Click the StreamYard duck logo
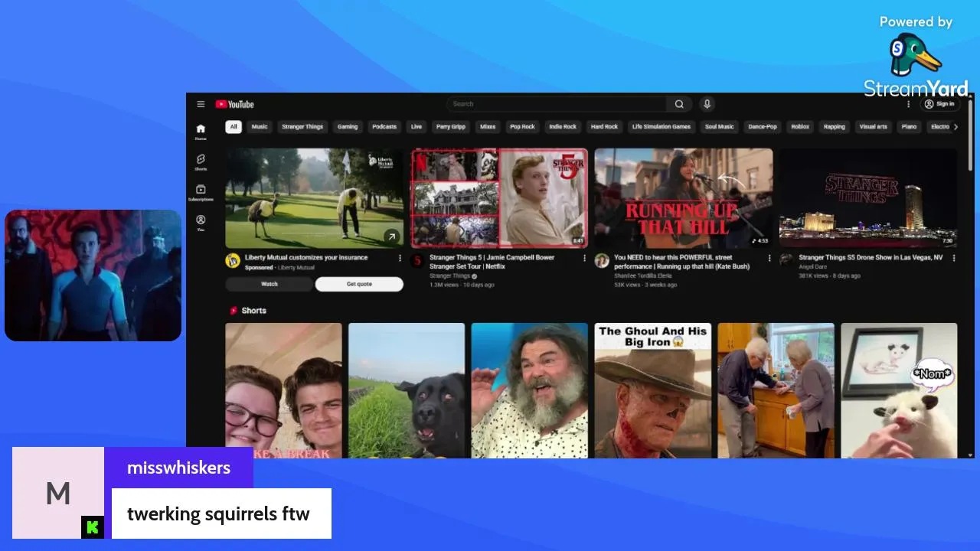The width and height of the screenshot is (980, 551). 916,55
